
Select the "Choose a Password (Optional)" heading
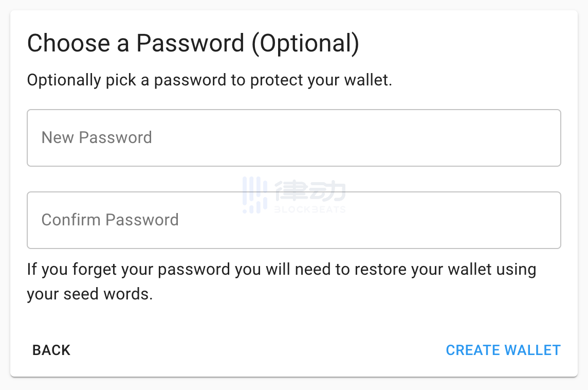click(x=193, y=44)
